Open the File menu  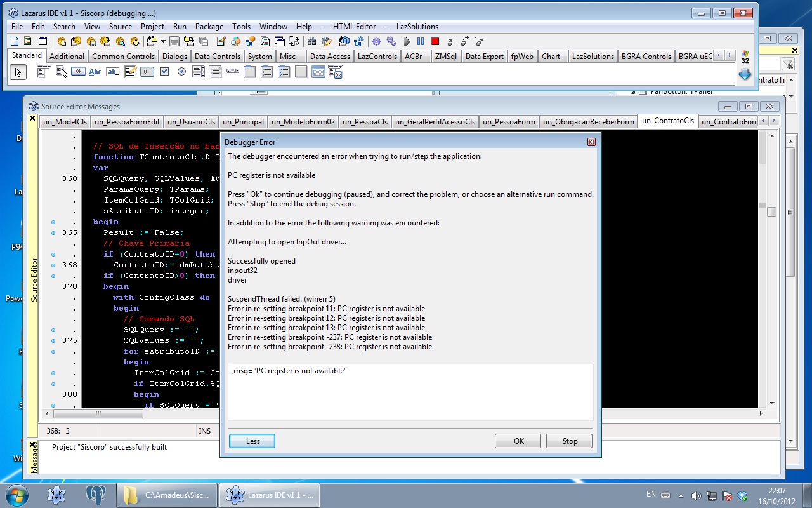[x=17, y=27]
